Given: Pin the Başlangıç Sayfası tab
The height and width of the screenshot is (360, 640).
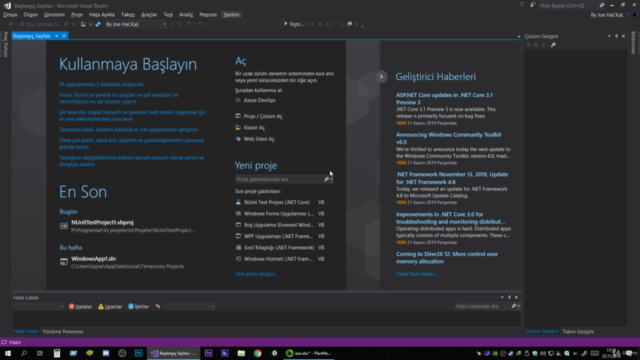Looking at the screenshot, I should coord(57,36).
